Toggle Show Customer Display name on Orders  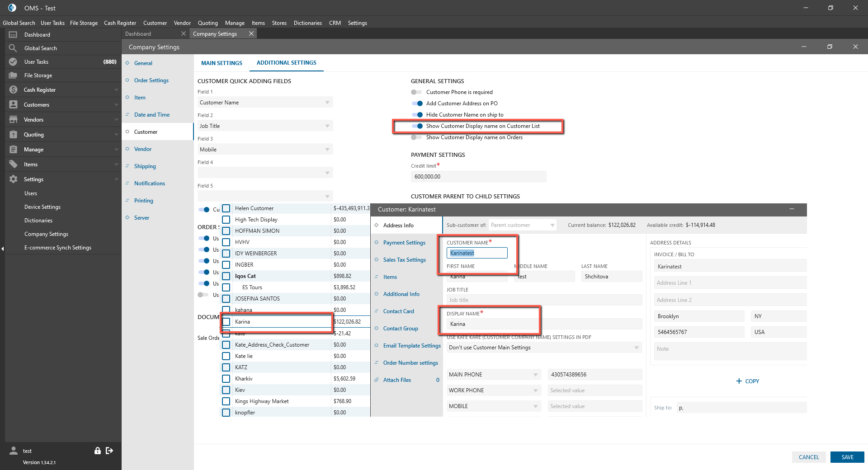point(416,137)
